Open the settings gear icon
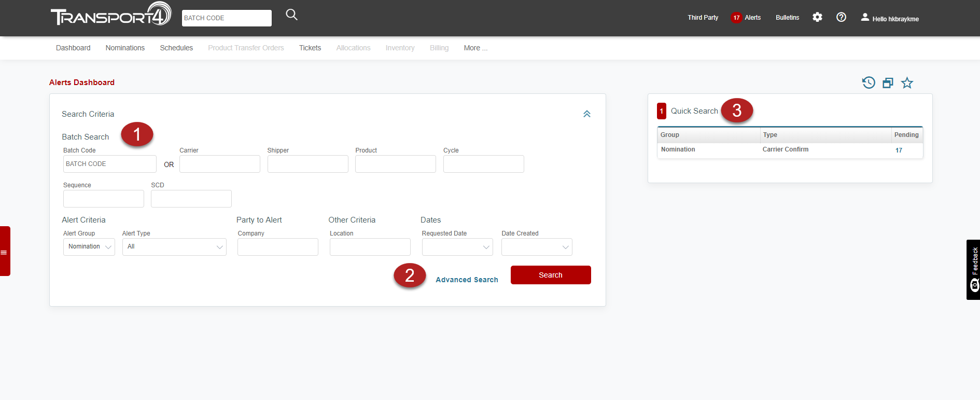 coord(817,17)
